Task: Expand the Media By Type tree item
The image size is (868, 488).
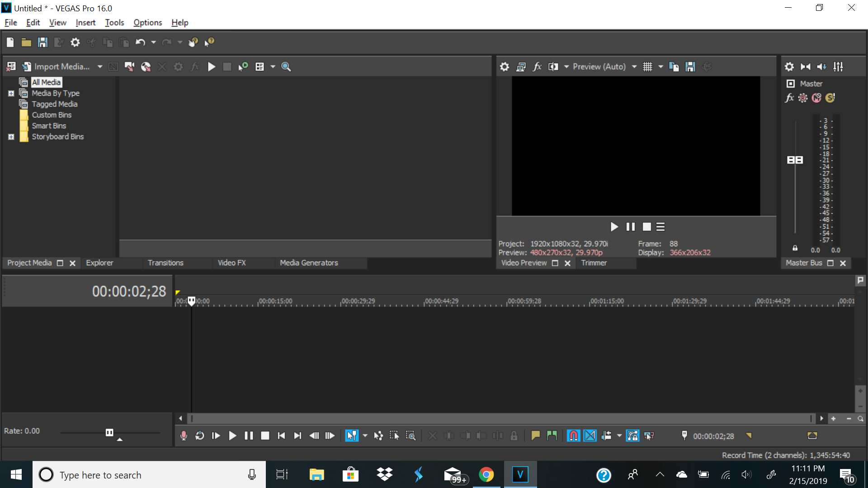Action: (11, 93)
